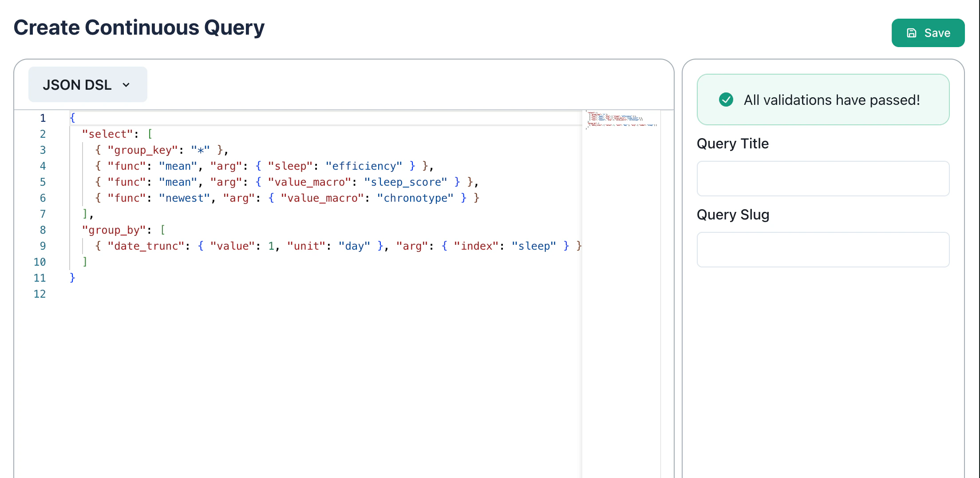Click the green checkmark in the validation banner
This screenshot has width=980, height=478.
pos(726,100)
